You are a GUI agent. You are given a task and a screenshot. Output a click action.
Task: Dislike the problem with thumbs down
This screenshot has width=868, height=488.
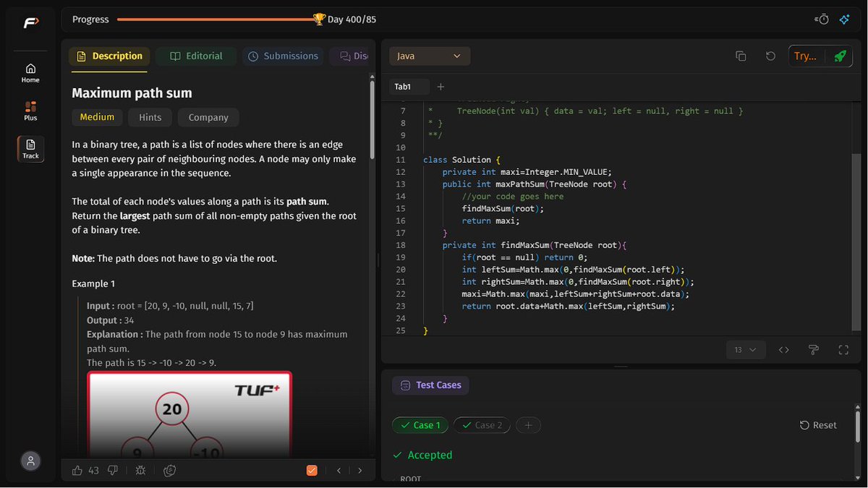(x=113, y=471)
